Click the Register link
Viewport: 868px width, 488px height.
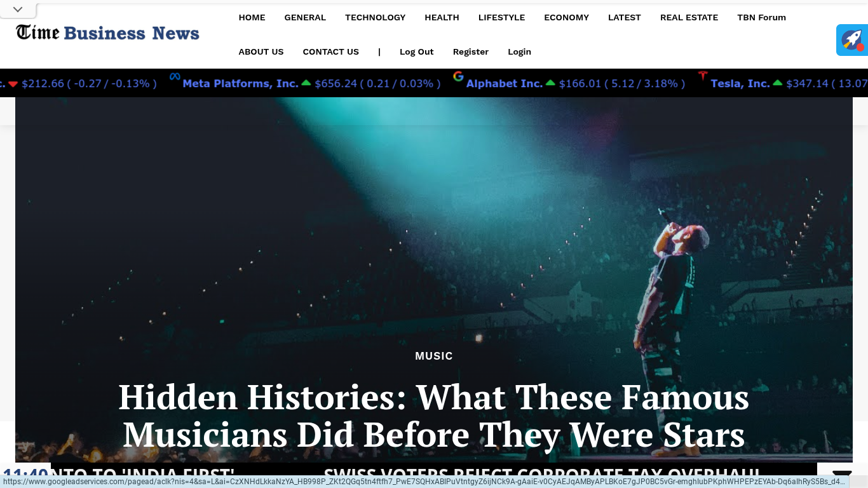coord(471,52)
